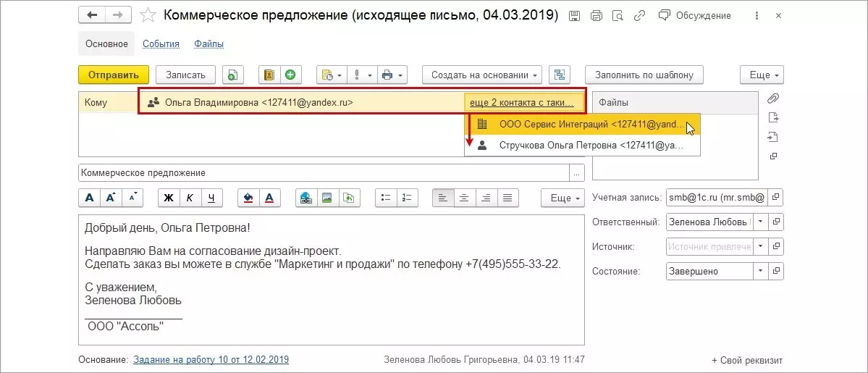Expand the Состояние Завершено dropdown arrow

760,271
